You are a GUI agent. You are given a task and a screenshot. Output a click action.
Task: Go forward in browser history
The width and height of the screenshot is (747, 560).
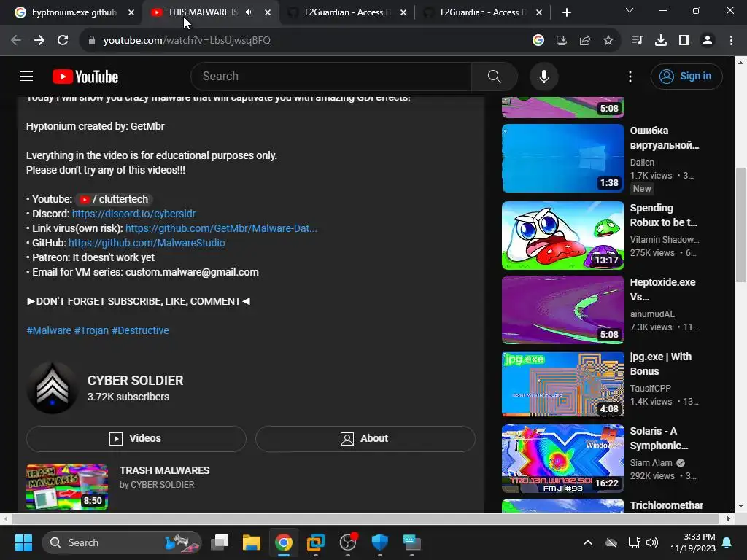(x=39, y=41)
